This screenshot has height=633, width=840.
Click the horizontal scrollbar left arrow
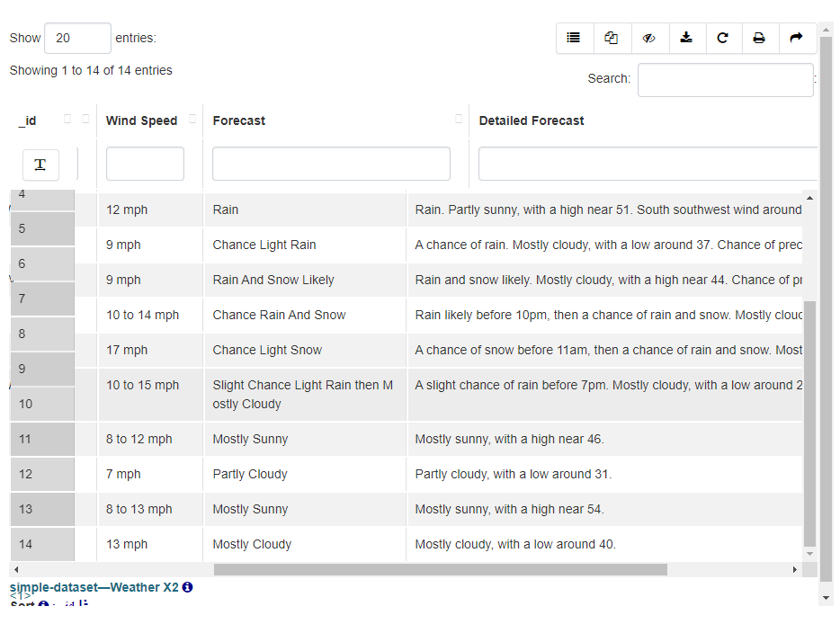click(16, 569)
